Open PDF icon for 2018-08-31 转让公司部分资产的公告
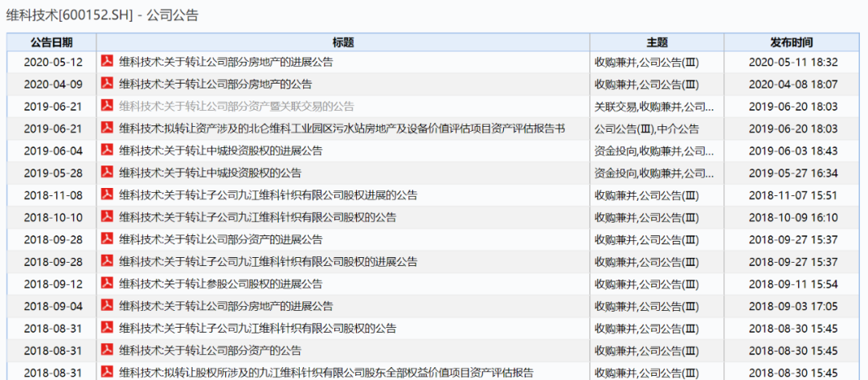Viewport: 868px width, 380px height. (107, 349)
